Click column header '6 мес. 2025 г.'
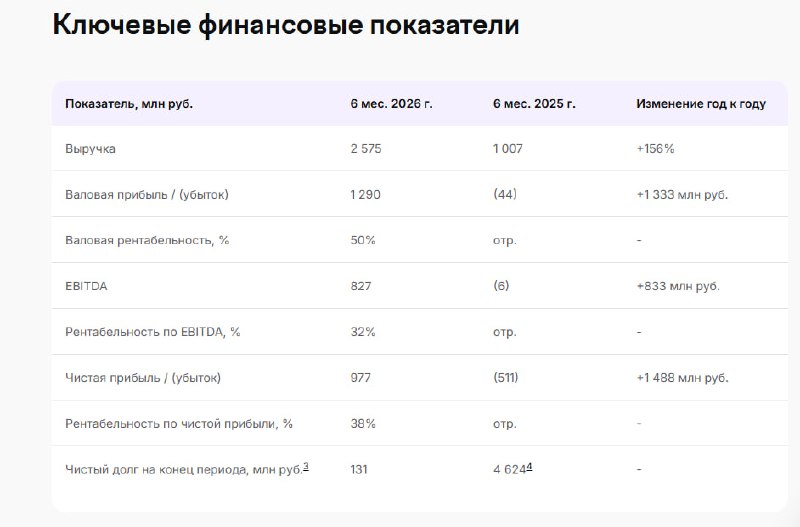This screenshot has width=800, height=527. point(534,104)
